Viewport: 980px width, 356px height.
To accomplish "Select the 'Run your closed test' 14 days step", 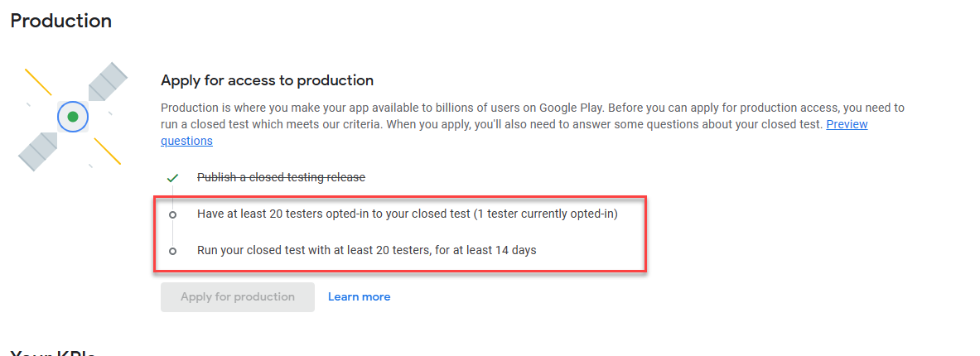I will click(366, 249).
